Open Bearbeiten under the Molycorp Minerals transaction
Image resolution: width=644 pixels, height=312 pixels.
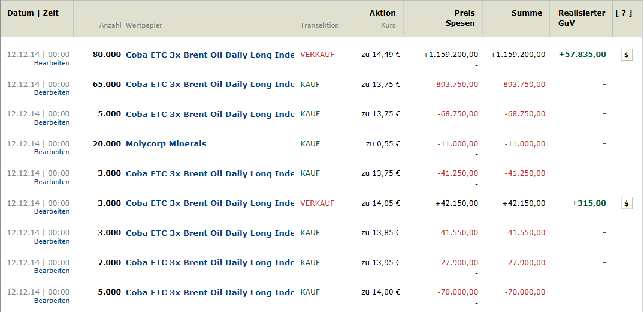tap(52, 152)
